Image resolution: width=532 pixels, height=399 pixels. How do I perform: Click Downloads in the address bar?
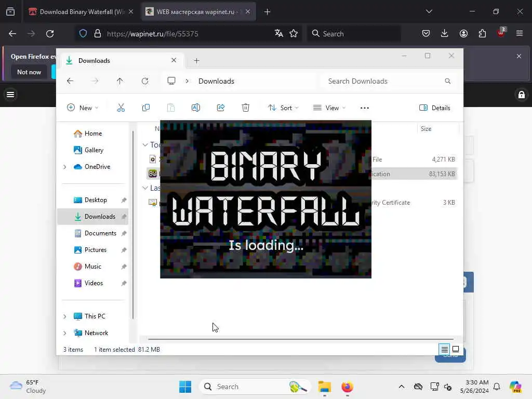point(216,81)
